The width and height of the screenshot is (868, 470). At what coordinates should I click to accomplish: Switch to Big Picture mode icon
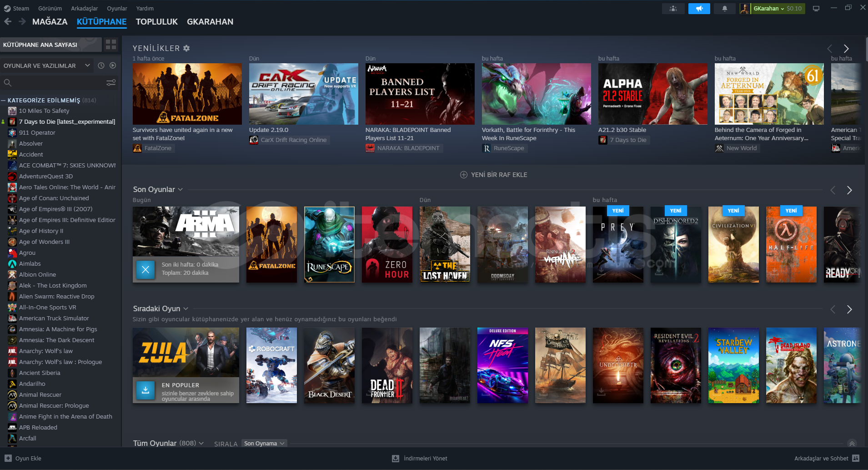tap(816, 9)
